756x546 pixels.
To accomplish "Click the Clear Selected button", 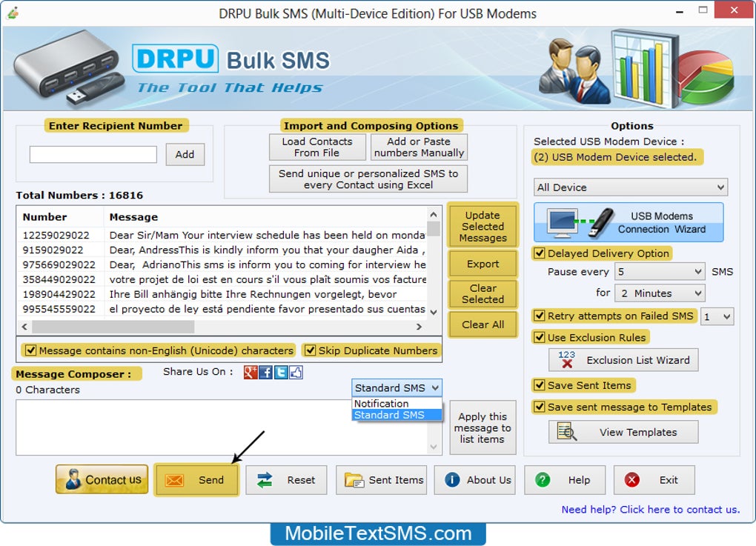I will coord(483,293).
